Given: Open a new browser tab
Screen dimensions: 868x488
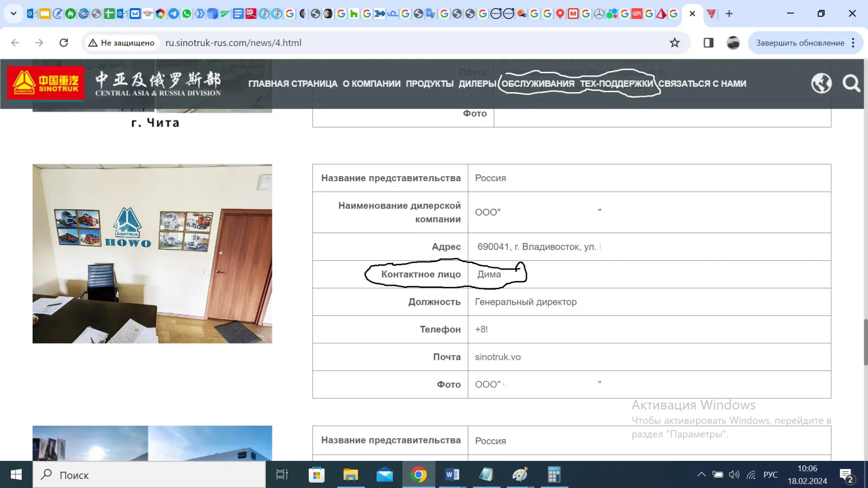Looking at the screenshot, I should (x=729, y=14).
